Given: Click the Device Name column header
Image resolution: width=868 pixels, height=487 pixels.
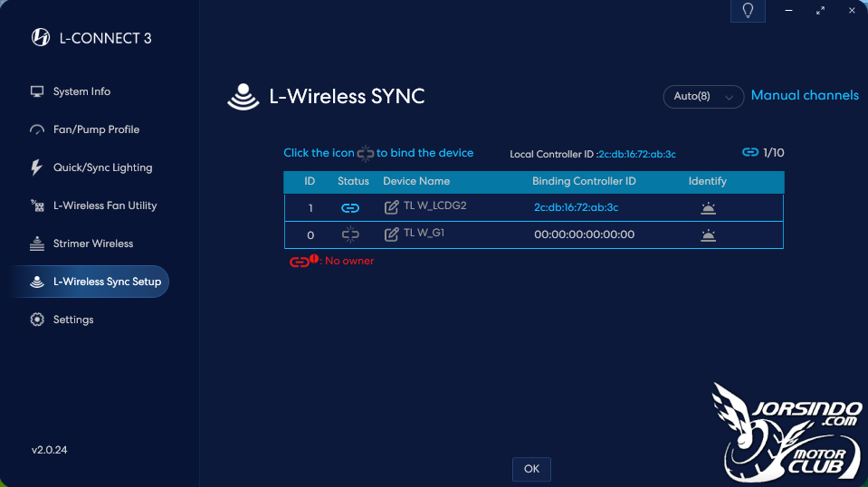Looking at the screenshot, I should [x=416, y=182].
